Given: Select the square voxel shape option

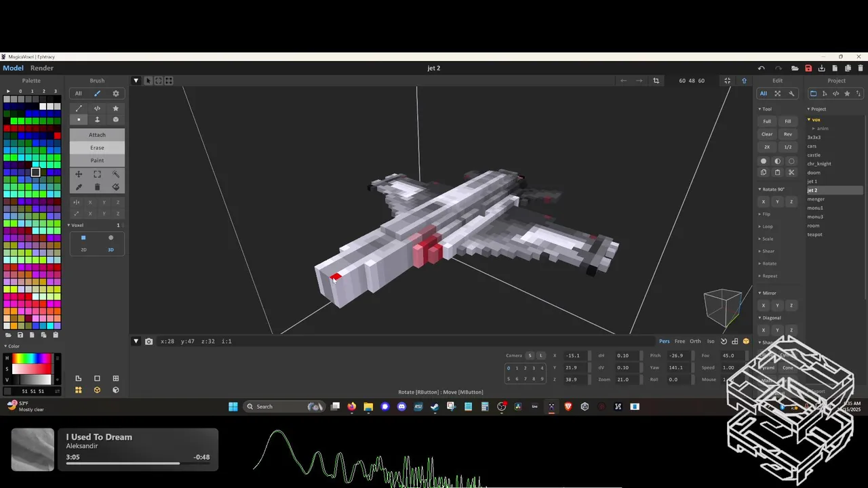Looking at the screenshot, I should pos(83,238).
